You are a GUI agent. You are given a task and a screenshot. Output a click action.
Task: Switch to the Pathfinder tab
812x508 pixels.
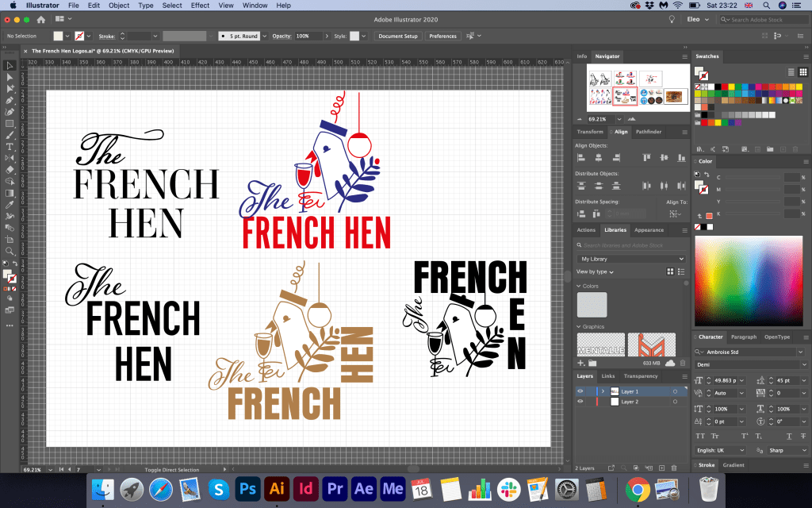tap(648, 132)
